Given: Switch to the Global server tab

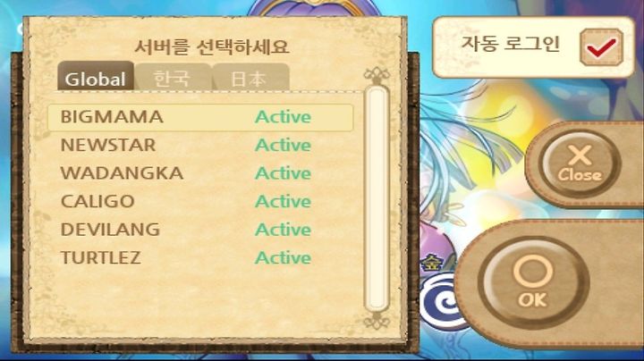Looking at the screenshot, I should coord(96,76).
